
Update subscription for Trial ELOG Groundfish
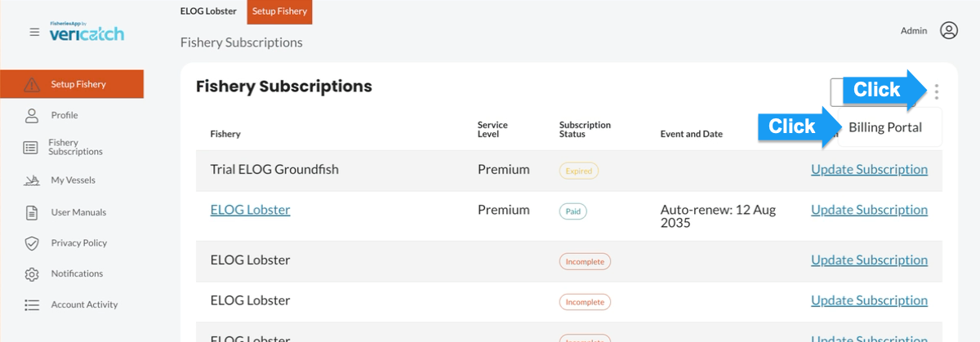tap(869, 170)
